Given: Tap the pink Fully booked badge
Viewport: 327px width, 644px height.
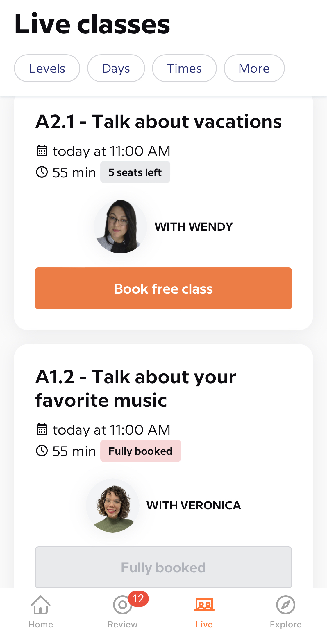Looking at the screenshot, I should click(140, 451).
